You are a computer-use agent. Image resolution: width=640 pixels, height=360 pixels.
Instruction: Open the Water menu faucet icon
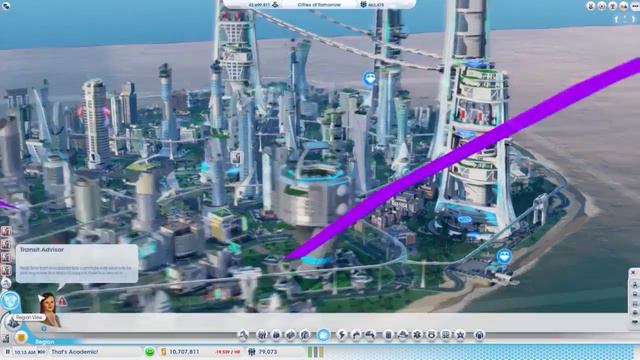(x=356, y=335)
